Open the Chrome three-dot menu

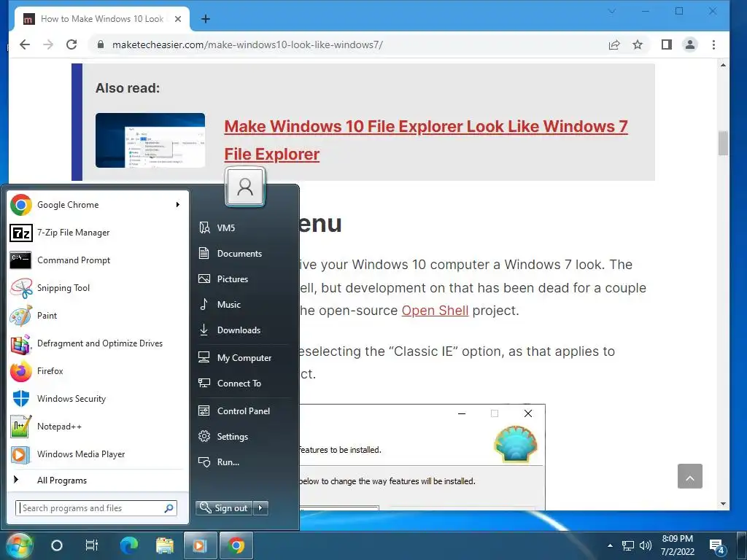pyautogui.click(x=713, y=44)
